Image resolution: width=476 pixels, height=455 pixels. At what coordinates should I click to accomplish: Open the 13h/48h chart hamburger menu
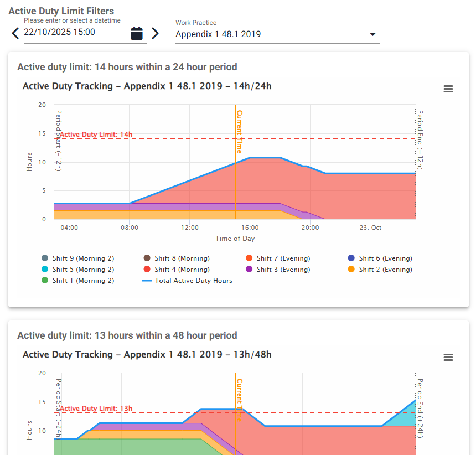[x=448, y=358]
